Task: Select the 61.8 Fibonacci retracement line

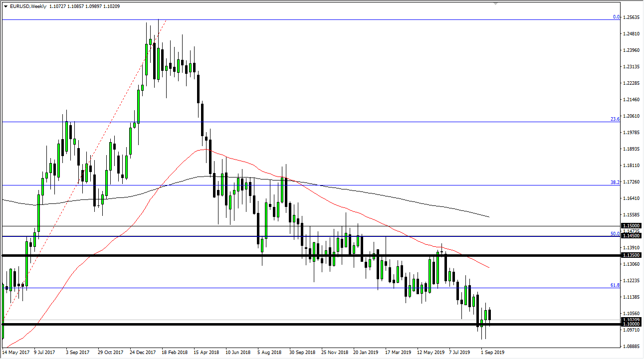Action: (x=299, y=288)
